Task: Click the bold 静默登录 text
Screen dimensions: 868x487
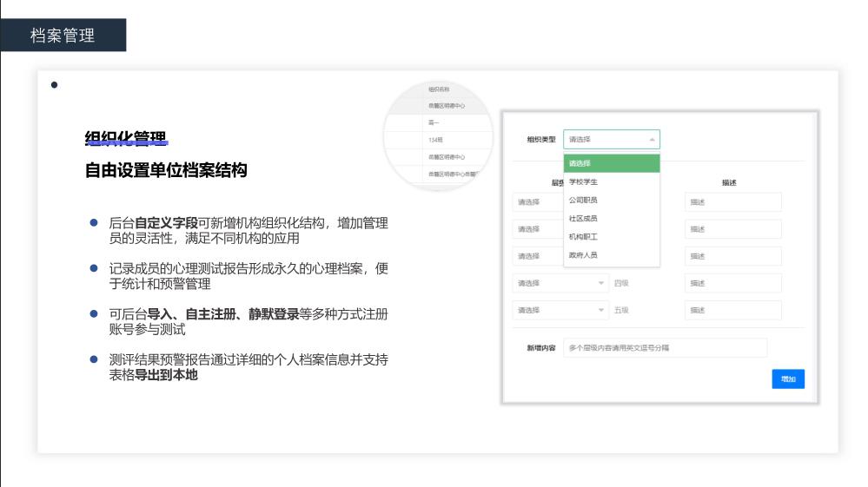Action: point(274,314)
